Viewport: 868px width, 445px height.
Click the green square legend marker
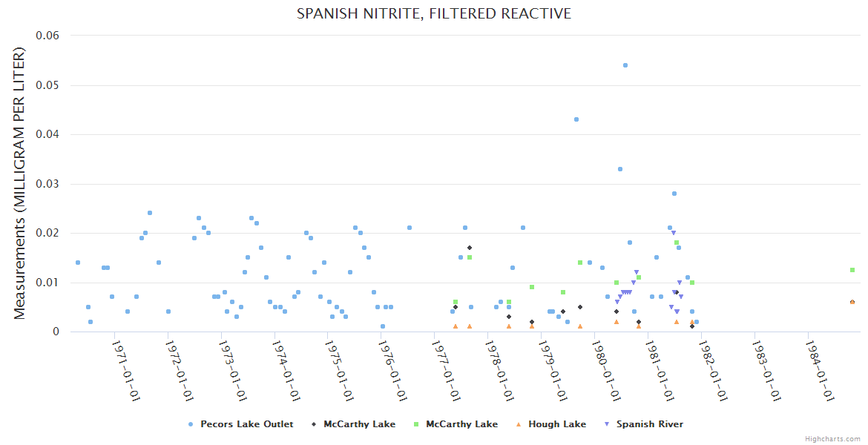416,424
